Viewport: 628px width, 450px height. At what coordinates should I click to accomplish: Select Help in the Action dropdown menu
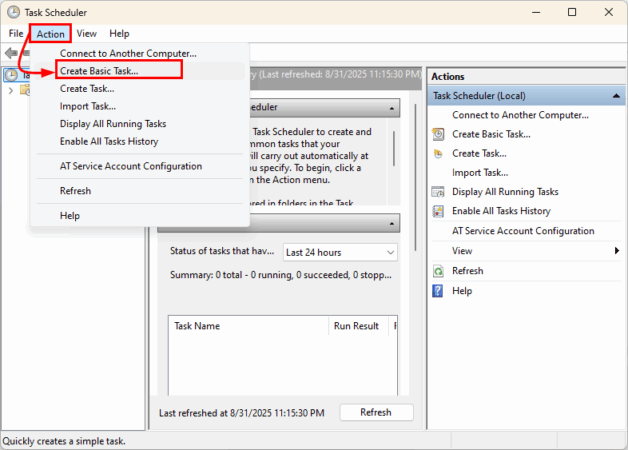(139, 216)
